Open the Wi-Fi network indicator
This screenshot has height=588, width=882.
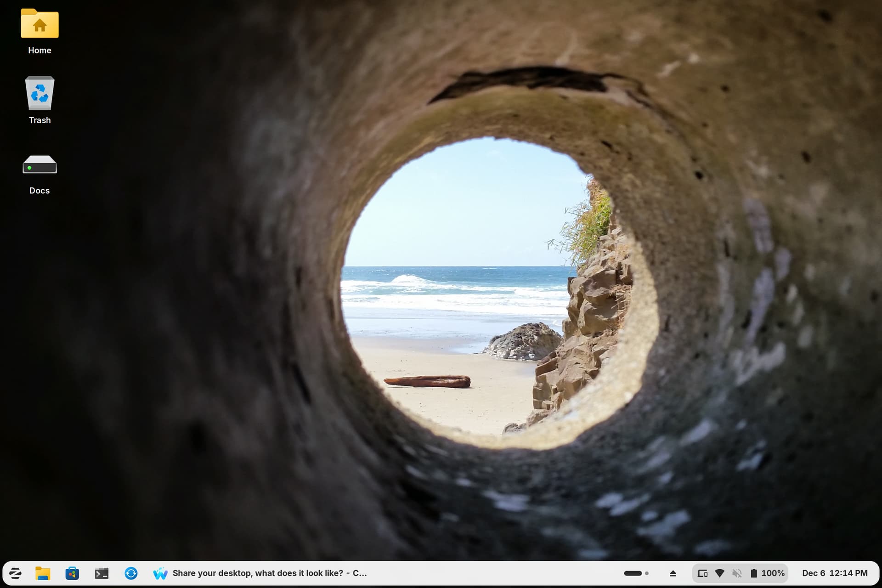click(720, 573)
